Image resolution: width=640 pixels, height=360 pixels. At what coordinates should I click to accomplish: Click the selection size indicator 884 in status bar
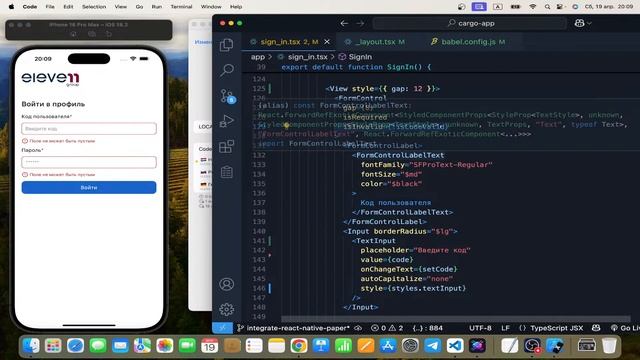click(x=427, y=328)
